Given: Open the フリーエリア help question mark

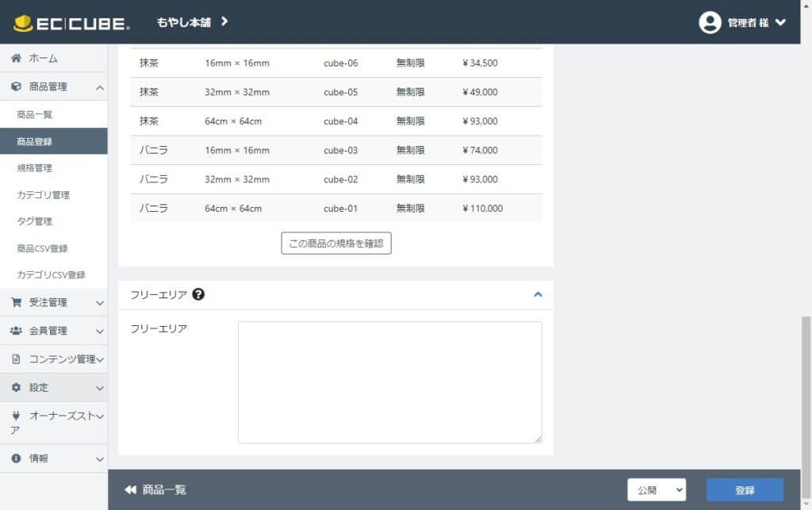Looking at the screenshot, I should [198, 294].
